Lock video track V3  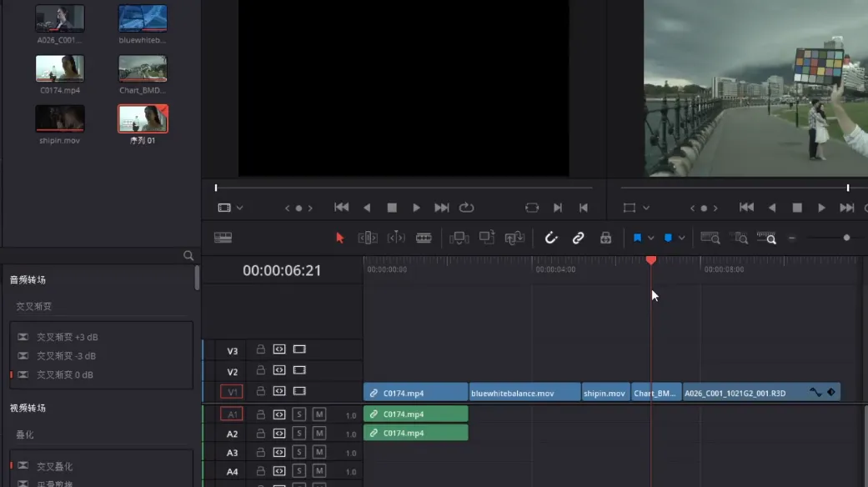[261, 350]
